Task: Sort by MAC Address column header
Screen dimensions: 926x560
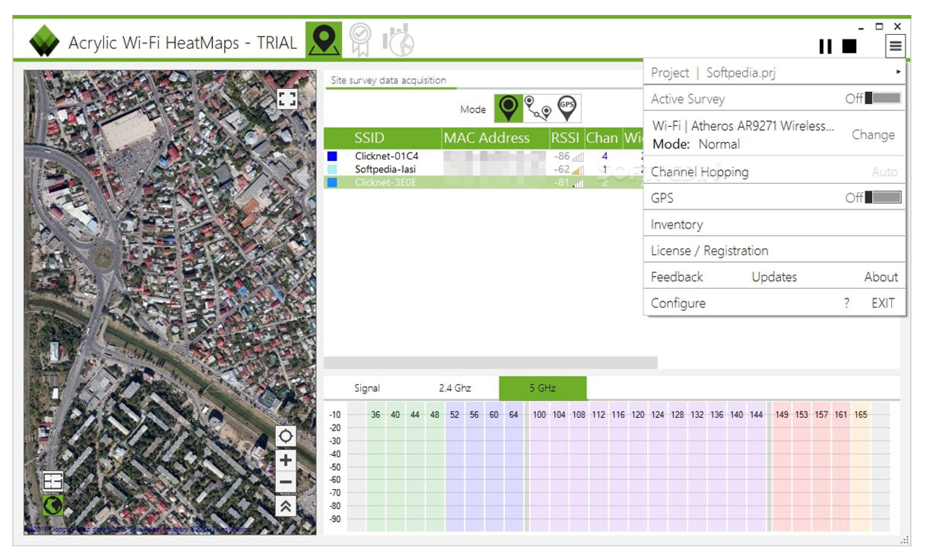Action: (x=487, y=138)
